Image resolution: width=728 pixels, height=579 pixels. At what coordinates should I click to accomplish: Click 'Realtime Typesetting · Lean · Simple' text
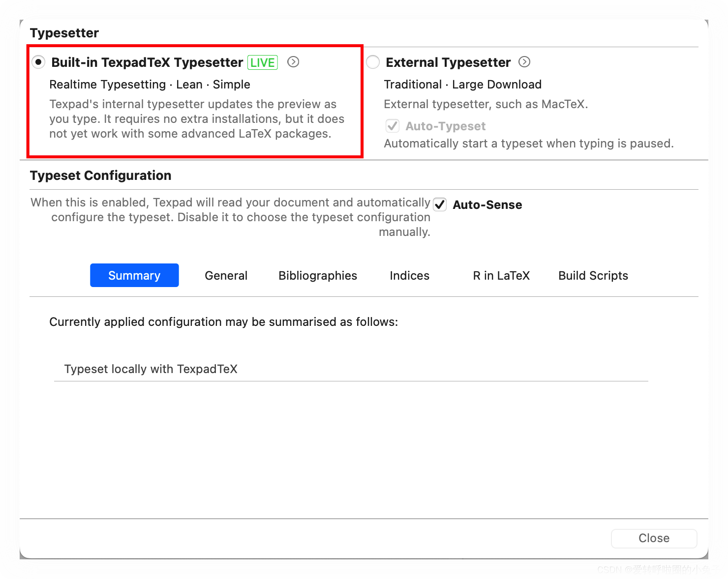coord(150,85)
